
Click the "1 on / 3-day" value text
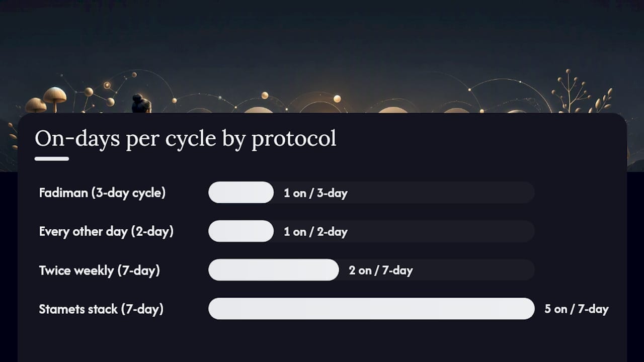(315, 193)
